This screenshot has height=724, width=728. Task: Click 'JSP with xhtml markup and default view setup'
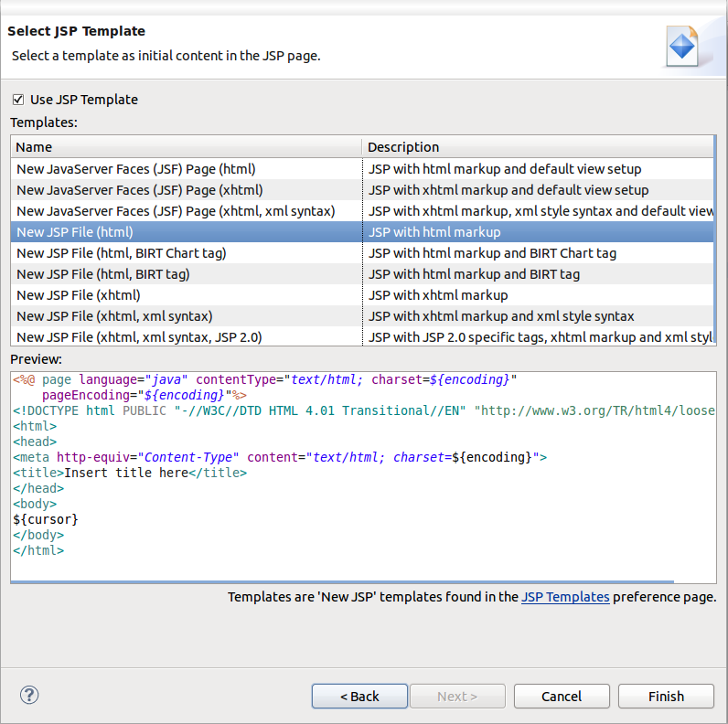pyautogui.click(x=509, y=190)
